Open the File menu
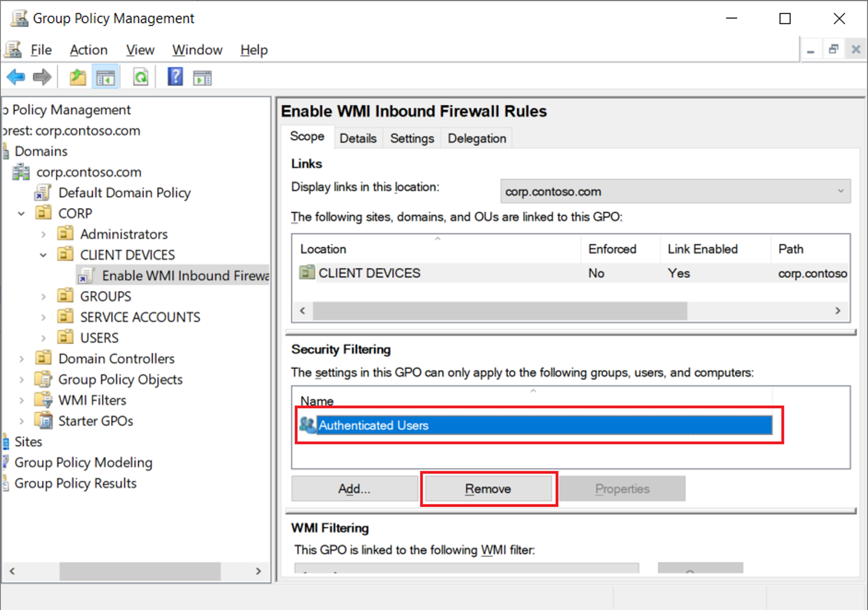 pos(41,50)
